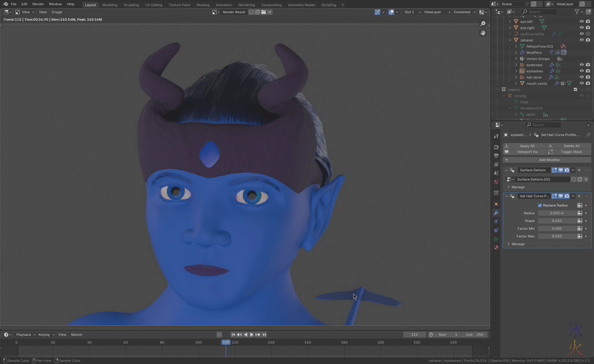The width and height of the screenshot is (594, 364).
Task: Click the Shape value slider field
Action: tap(557, 221)
